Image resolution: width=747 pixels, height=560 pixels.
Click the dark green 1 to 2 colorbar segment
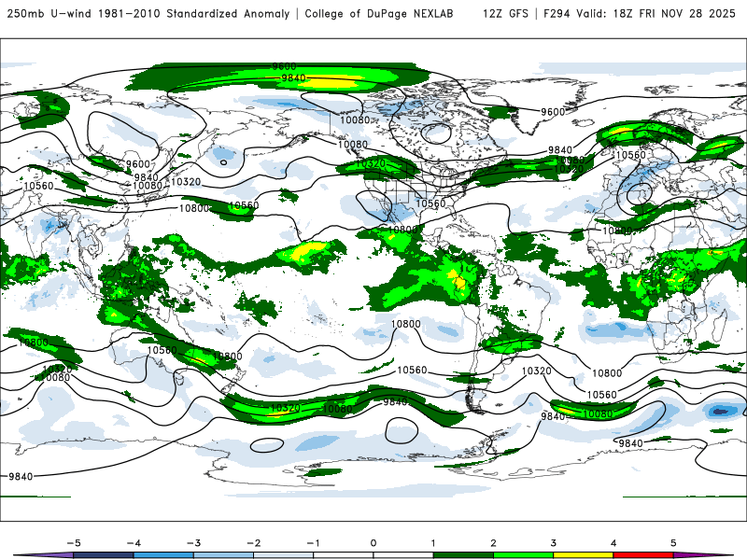click(463, 555)
